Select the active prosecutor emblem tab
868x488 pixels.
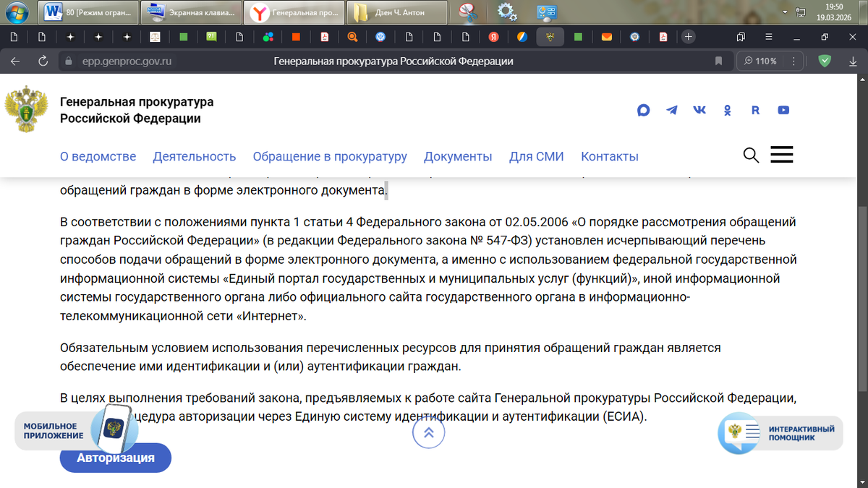(x=550, y=37)
